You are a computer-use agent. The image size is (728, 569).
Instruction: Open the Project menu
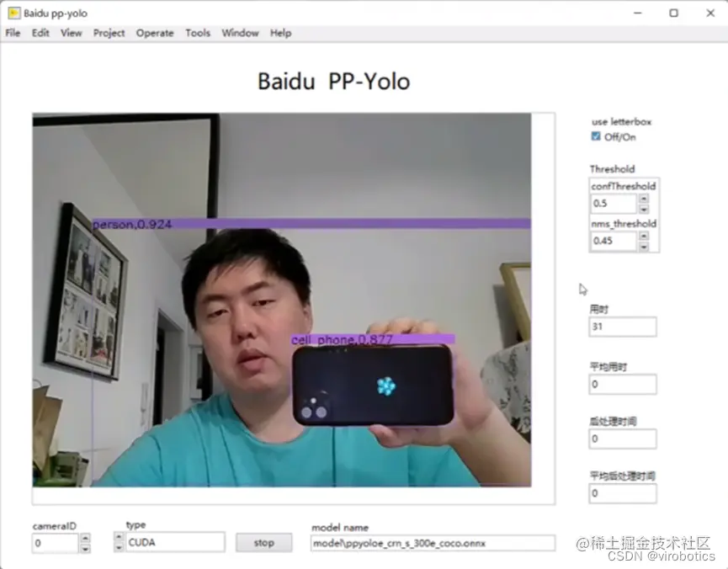pos(109,33)
